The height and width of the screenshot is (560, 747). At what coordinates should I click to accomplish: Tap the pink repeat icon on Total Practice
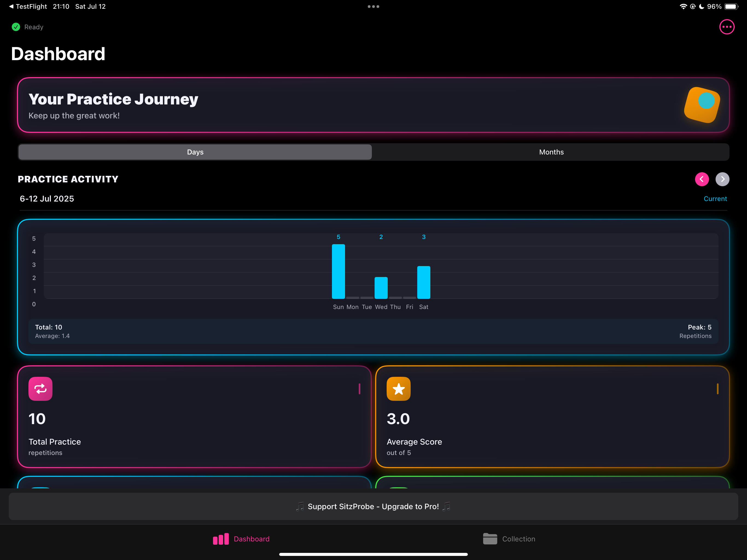click(x=40, y=389)
